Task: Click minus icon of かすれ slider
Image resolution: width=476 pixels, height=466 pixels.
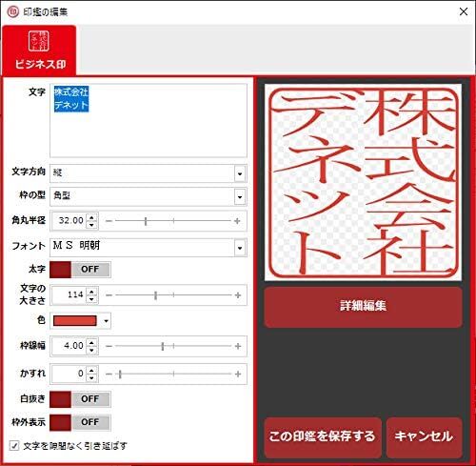Action: click(109, 375)
